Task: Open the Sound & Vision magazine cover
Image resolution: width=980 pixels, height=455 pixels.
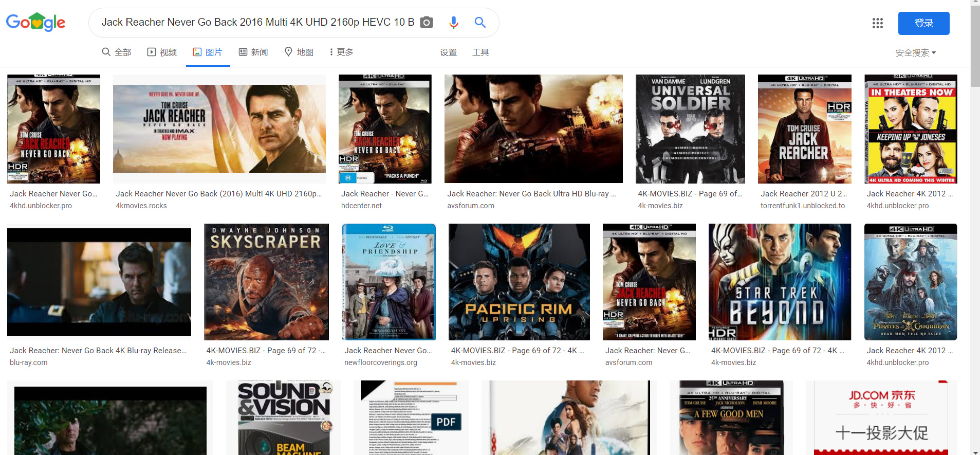Action: tap(283, 417)
